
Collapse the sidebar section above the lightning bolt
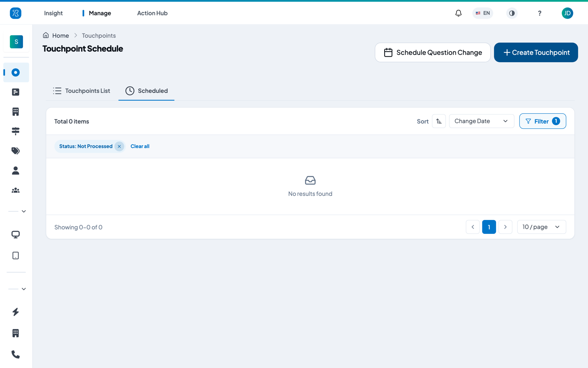[x=24, y=289]
